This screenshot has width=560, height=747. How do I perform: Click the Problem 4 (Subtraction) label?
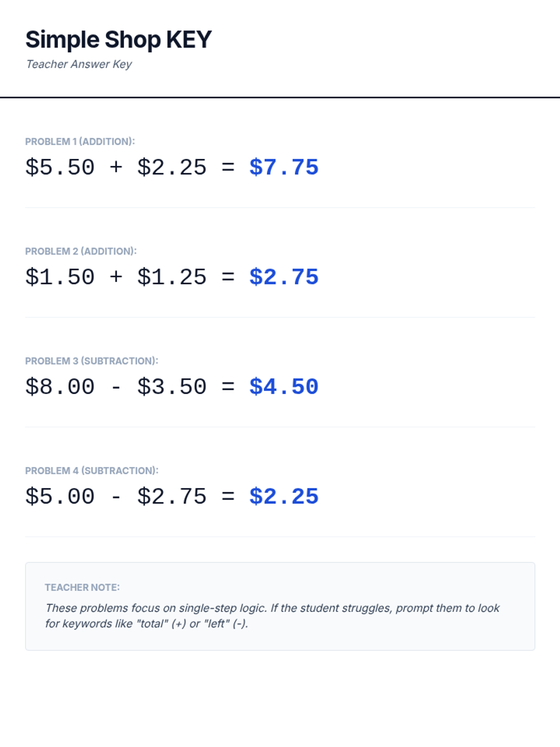coord(91,471)
